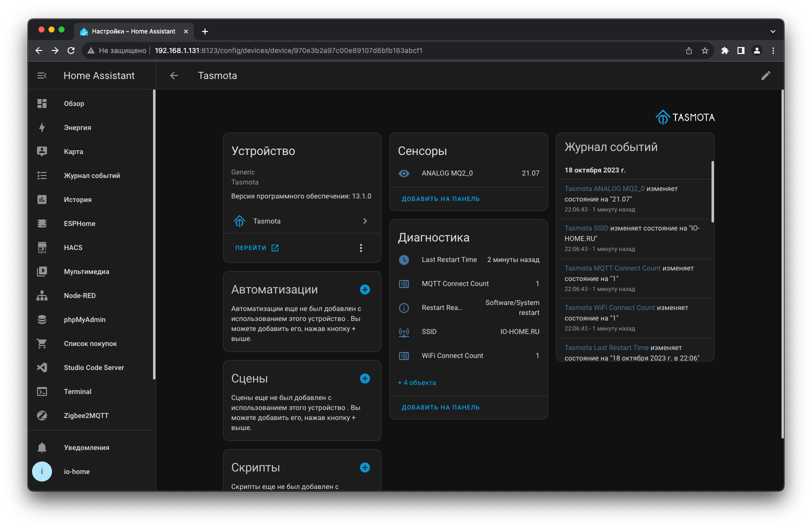Open Node-RED from the sidebar
The width and height of the screenshot is (812, 528).
79,295
